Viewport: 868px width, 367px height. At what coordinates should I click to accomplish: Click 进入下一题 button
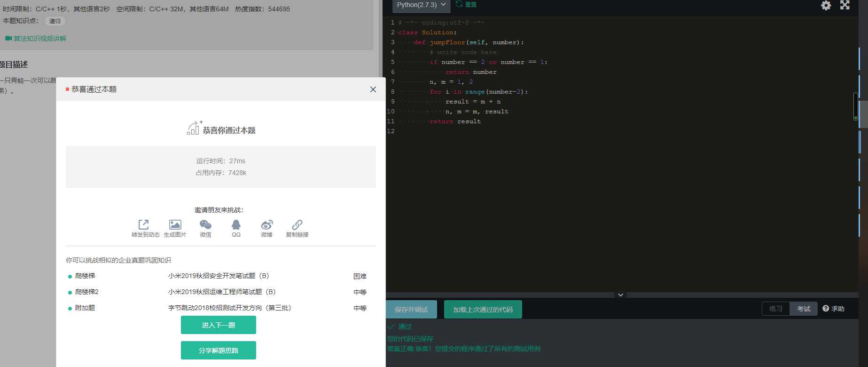(219, 325)
